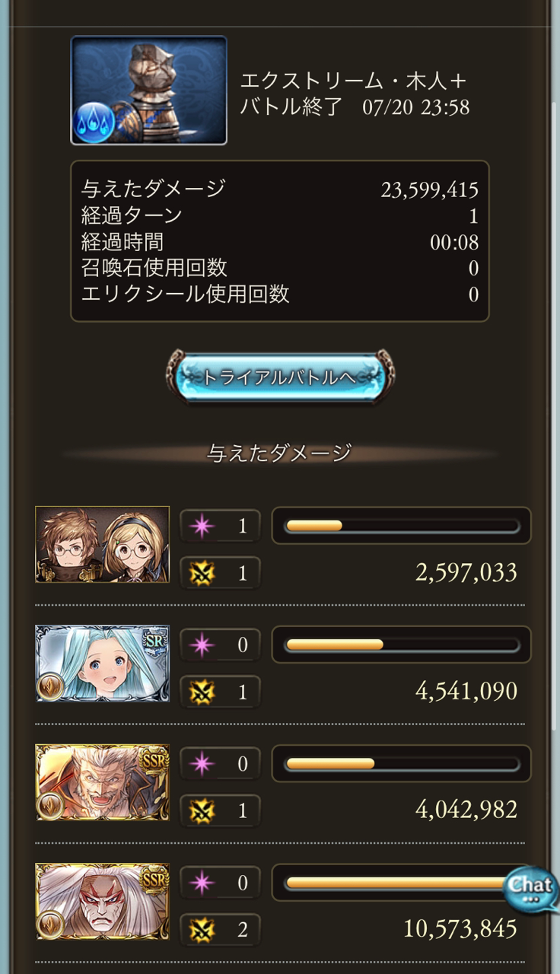Click the トライアルバトルへ button
560x974 pixels.
coord(280,377)
